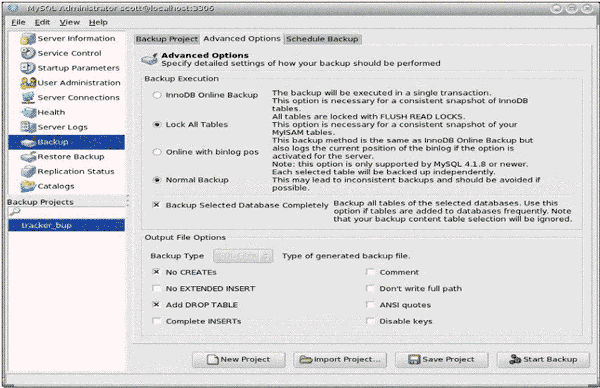Click 'Restore Backup' sidebar label

tap(71, 157)
